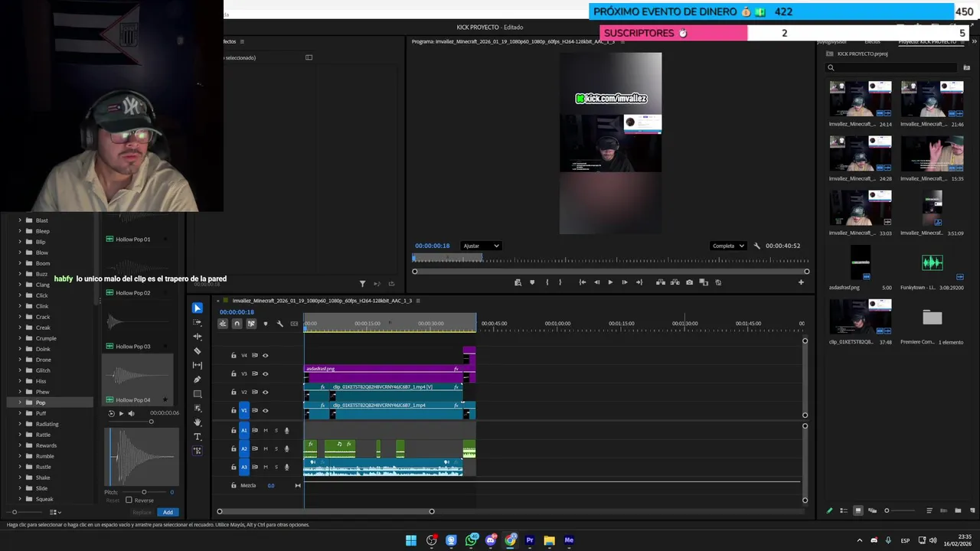Toggle lock on track V1
980x551 pixels.
(x=234, y=410)
